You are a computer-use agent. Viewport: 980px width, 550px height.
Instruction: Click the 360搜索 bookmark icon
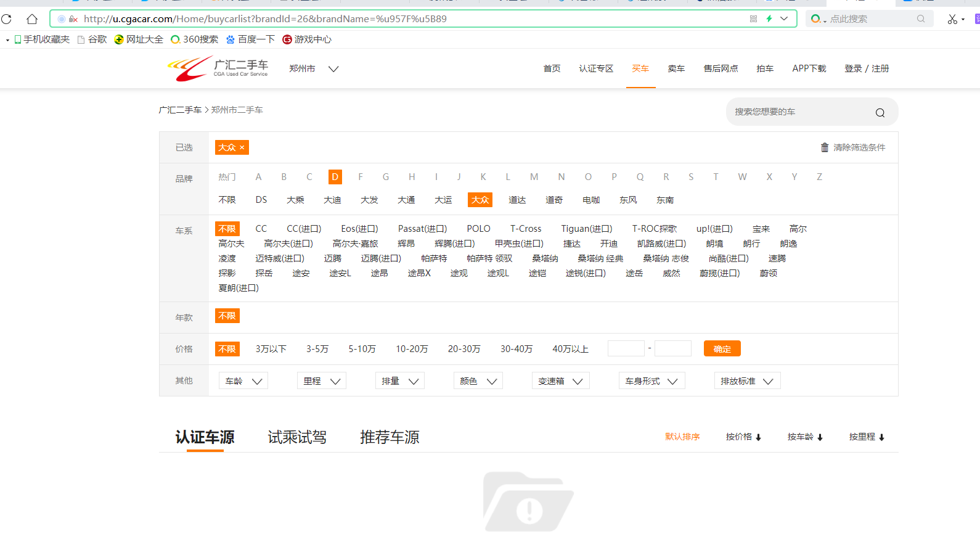pyautogui.click(x=176, y=39)
